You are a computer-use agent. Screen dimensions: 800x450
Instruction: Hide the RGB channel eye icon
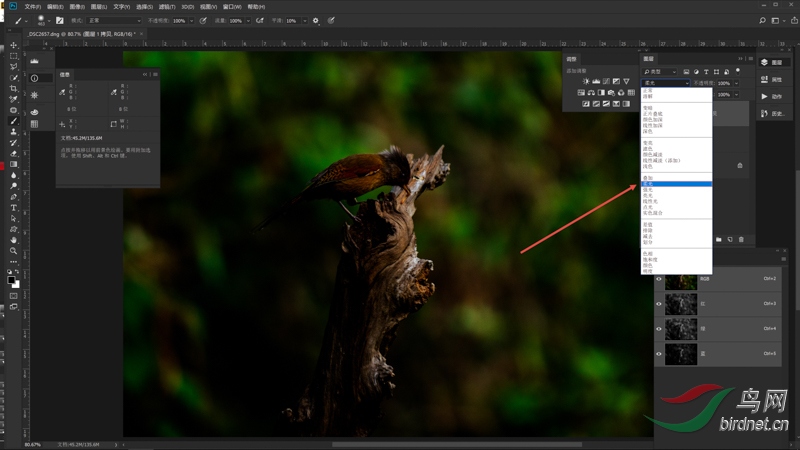[659, 280]
